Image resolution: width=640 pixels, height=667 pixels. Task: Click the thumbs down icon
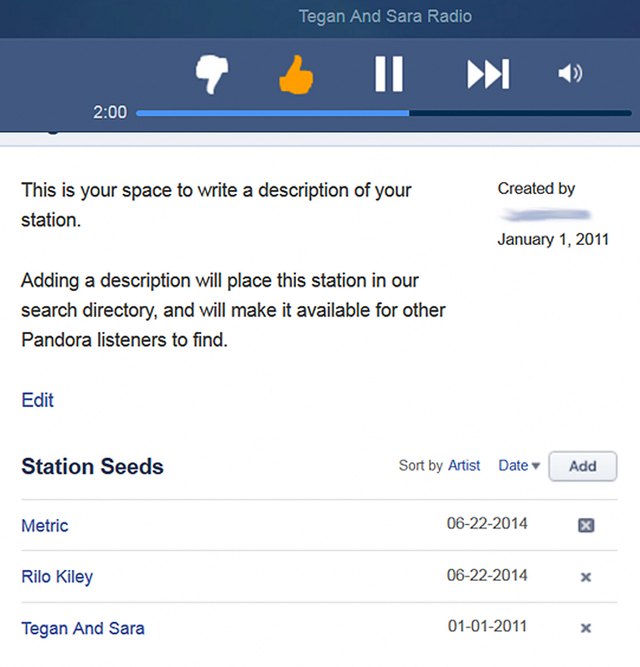point(212,74)
